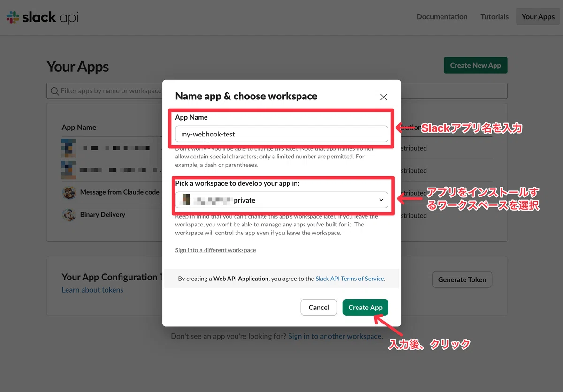Click the Message from Claude code app icon

click(x=69, y=192)
